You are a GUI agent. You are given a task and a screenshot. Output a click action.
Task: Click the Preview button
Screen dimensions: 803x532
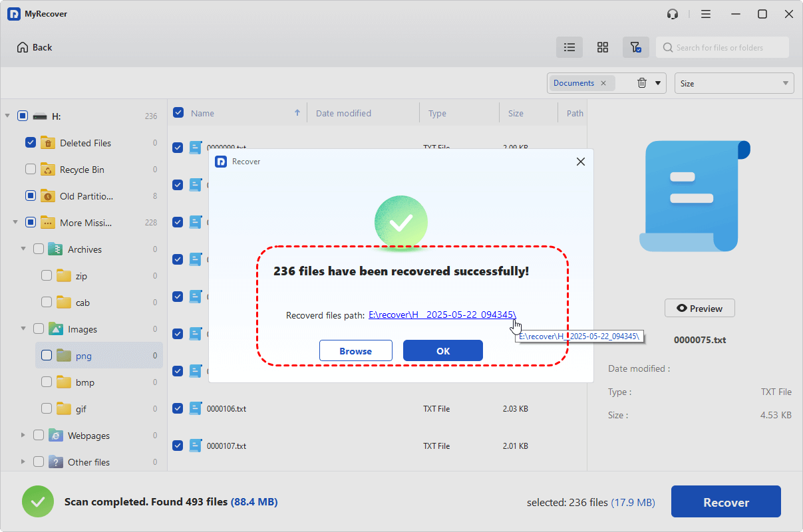coord(699,308)
